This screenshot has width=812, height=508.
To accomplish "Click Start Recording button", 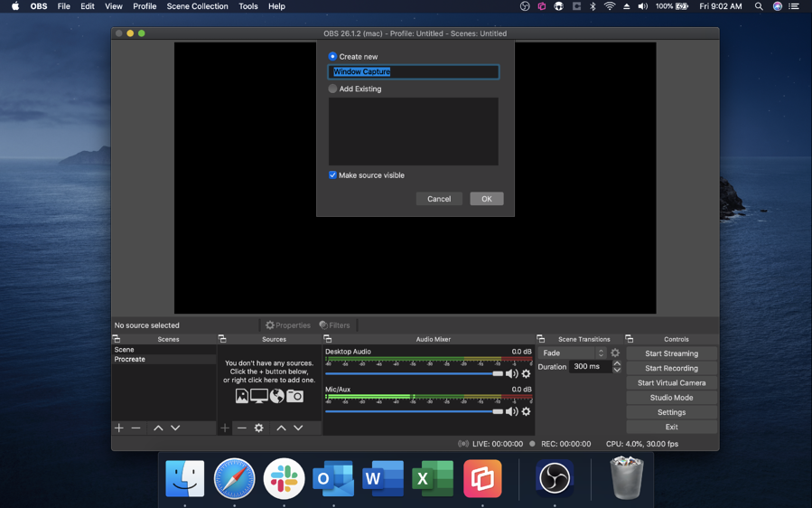I will point(672,368).
